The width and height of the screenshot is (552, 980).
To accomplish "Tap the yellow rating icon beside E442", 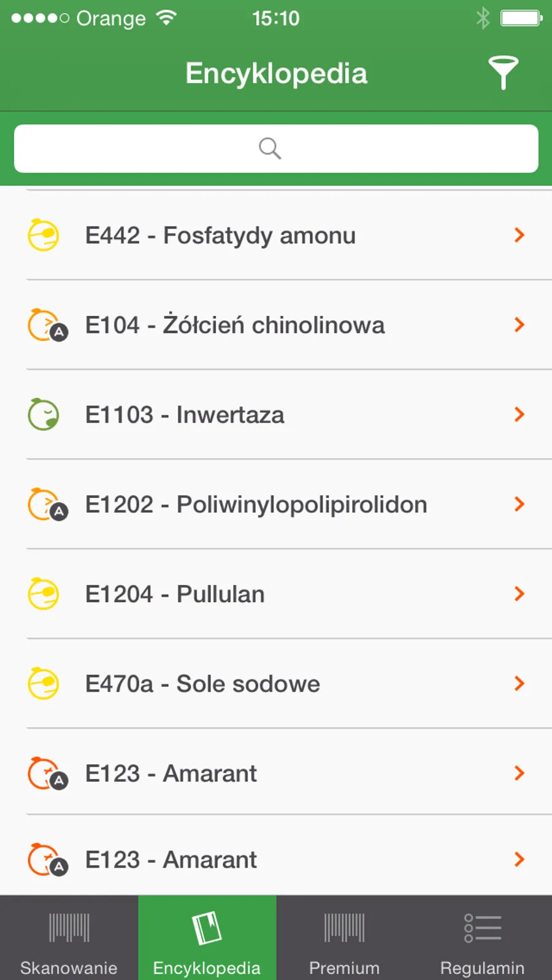I will (44, 235).
